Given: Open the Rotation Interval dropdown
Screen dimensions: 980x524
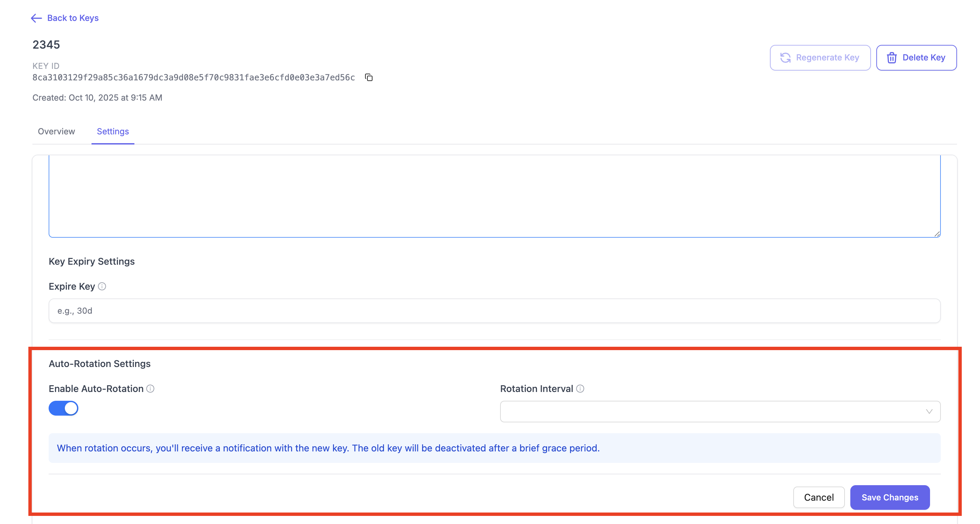Looking at the screenshot, I should pos(720,412).
